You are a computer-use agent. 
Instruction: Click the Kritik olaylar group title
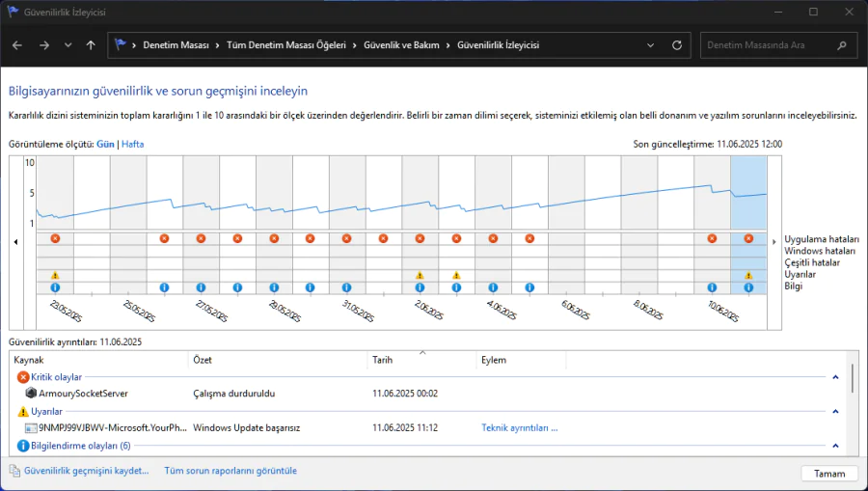point(57,377)
